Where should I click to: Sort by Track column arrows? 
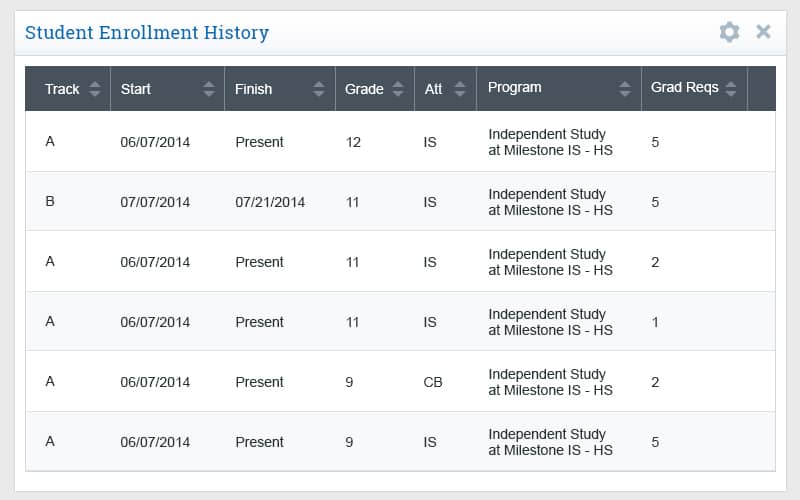click(x=94, y=89)
